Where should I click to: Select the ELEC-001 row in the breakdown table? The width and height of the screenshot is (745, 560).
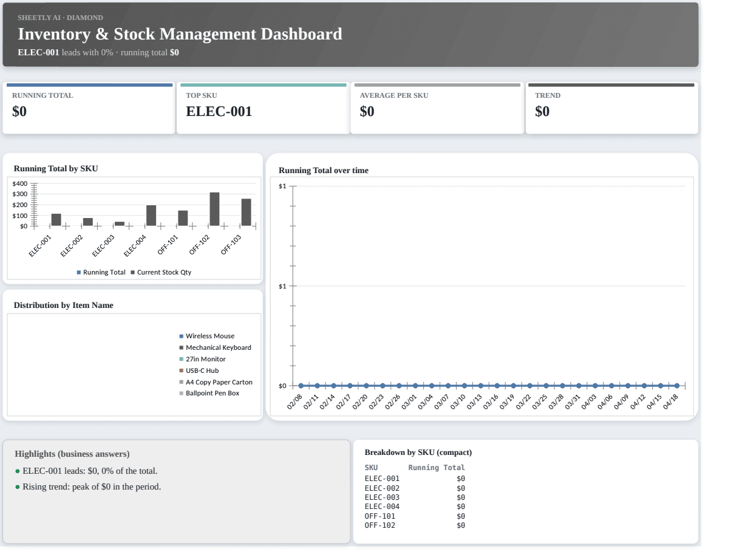point(415,479)
